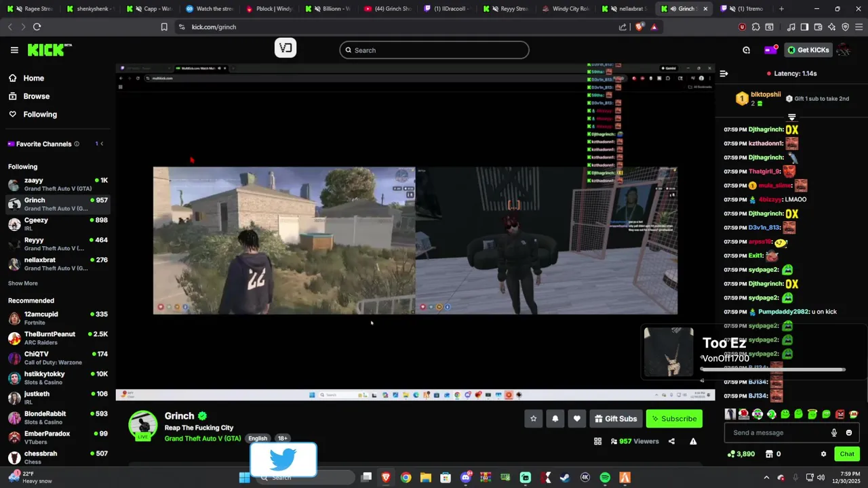The height and width of the screenshot is (488, 868).
Task: Insert the red angry emote from quick bar
Action: pyautogui.click(x=840, y=414)
